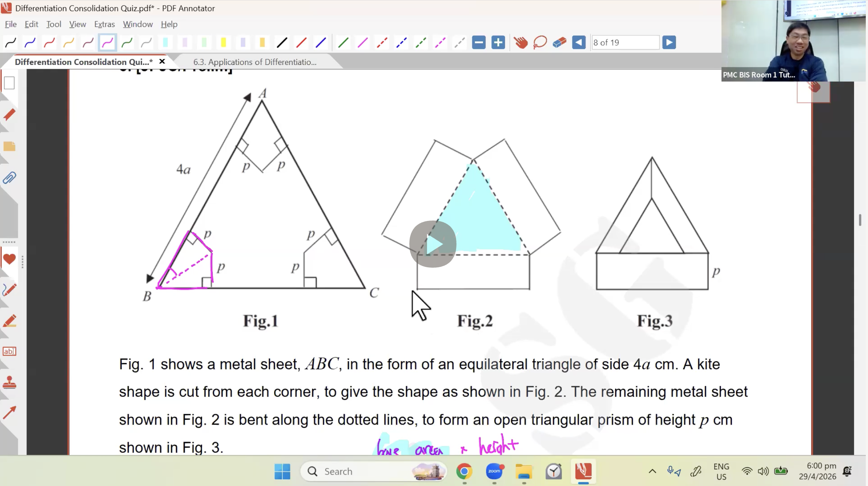Switch to Differentiation Consolidation Quiz tab
Image resolution: width=868 pixels, height=486 pixels.
[84, 62]
